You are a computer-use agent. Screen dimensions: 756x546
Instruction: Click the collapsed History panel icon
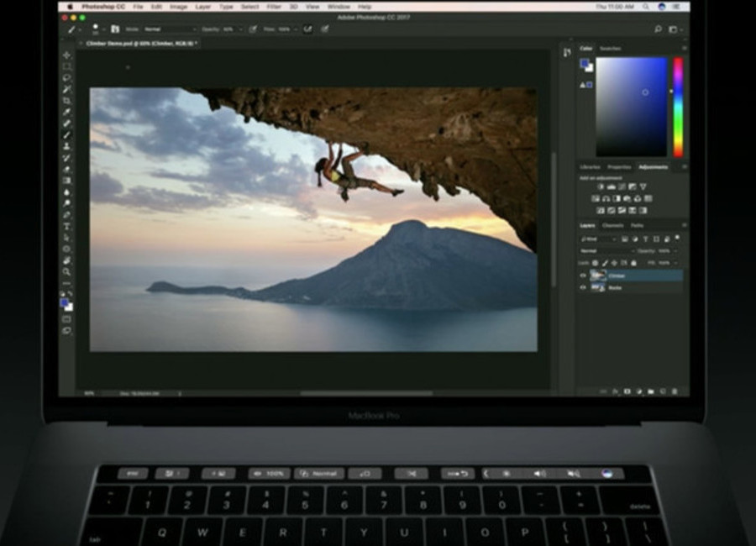click(567, 53)
